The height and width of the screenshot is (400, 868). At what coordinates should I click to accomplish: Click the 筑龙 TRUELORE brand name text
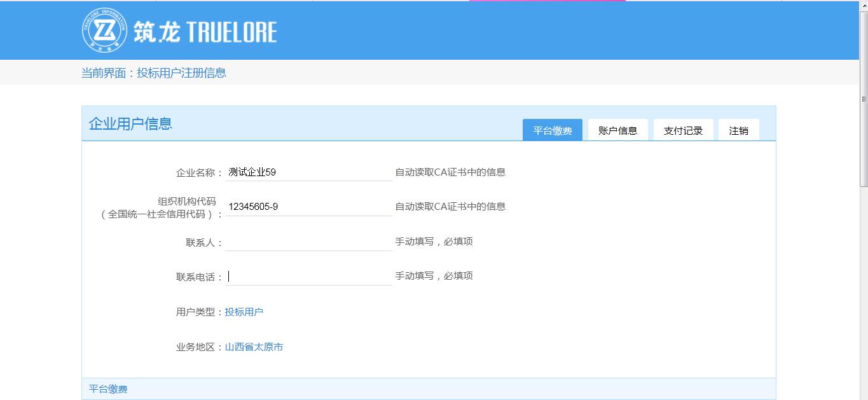(x=205, y=32)
